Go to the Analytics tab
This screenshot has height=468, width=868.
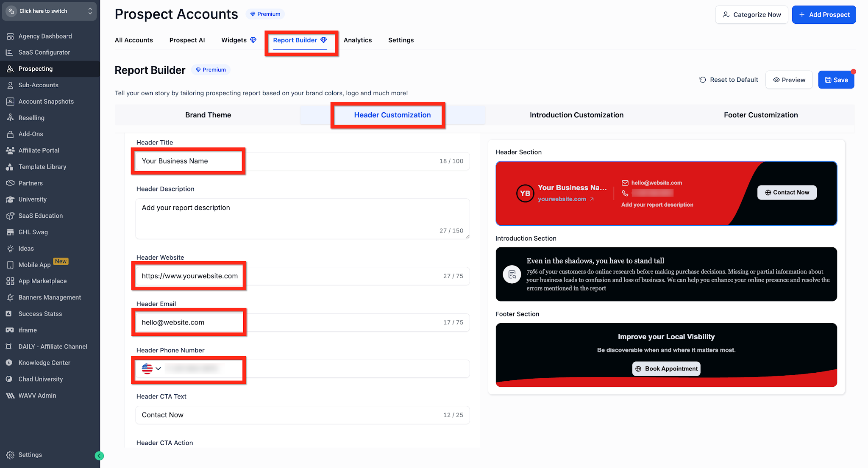click(357, 40)
